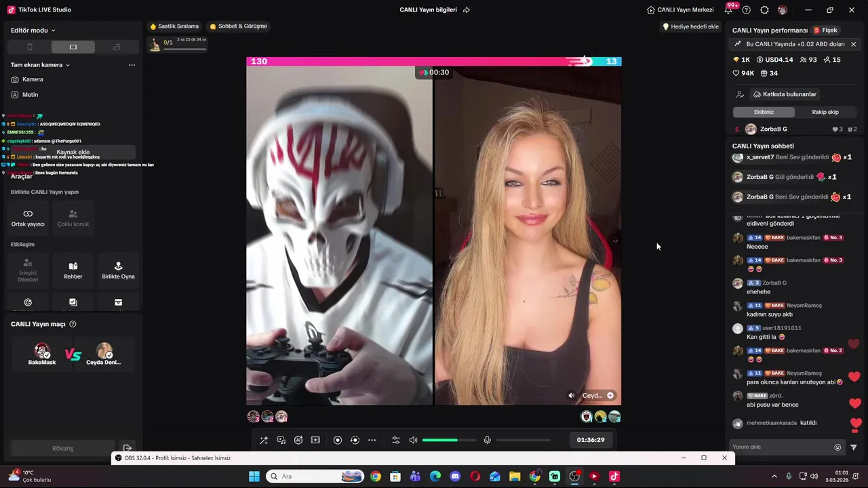The width and height of the screenshot is (868, 488).
Task: Click the add contributor person icon
Action: [x=740, y=94]
